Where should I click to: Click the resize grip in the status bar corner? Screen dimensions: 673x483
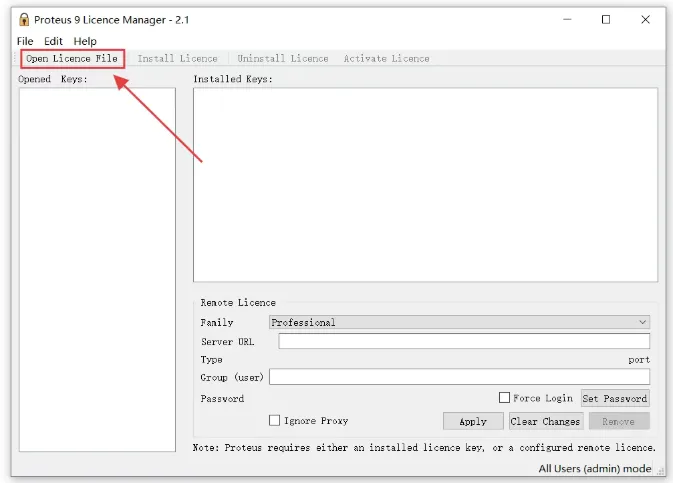tap(661, 471)
